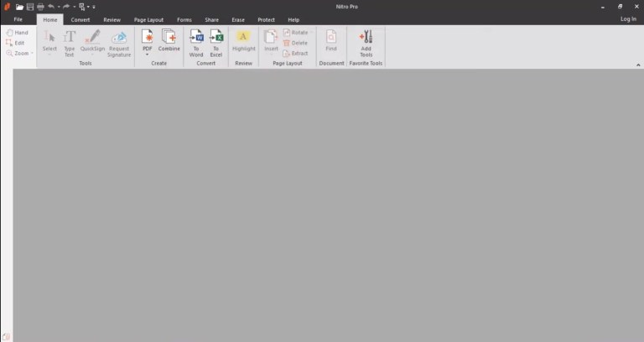Click Convert To Excel
644x342 pixels.
pyautogui.click(x=216, y=43)
